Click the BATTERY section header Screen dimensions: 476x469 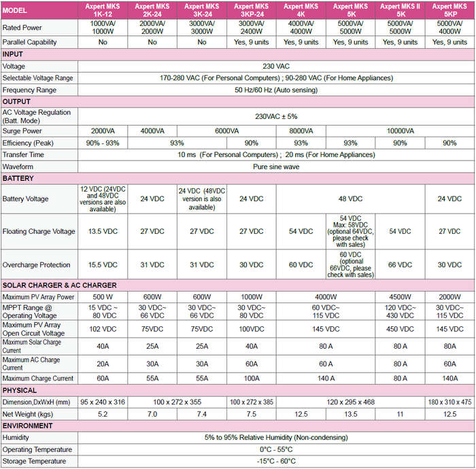[x=238, y=178]
